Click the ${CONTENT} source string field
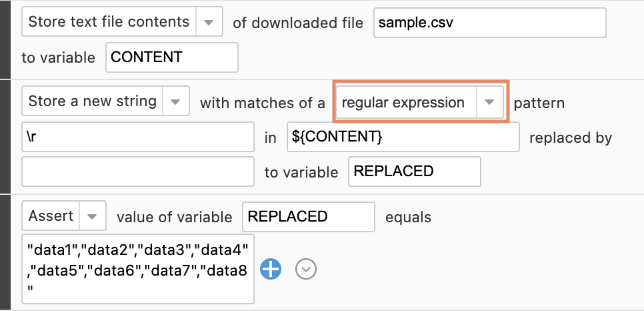 point(403,137)
